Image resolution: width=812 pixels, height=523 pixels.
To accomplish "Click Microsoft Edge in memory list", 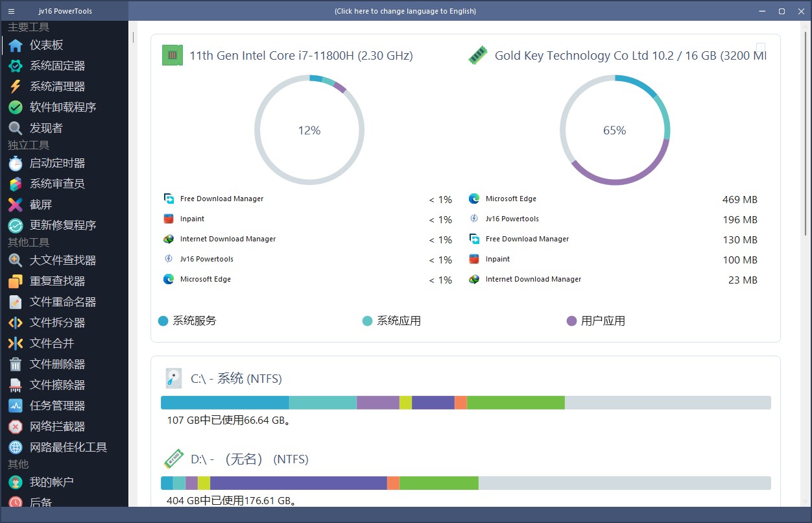I will click(x=511, y=199).
